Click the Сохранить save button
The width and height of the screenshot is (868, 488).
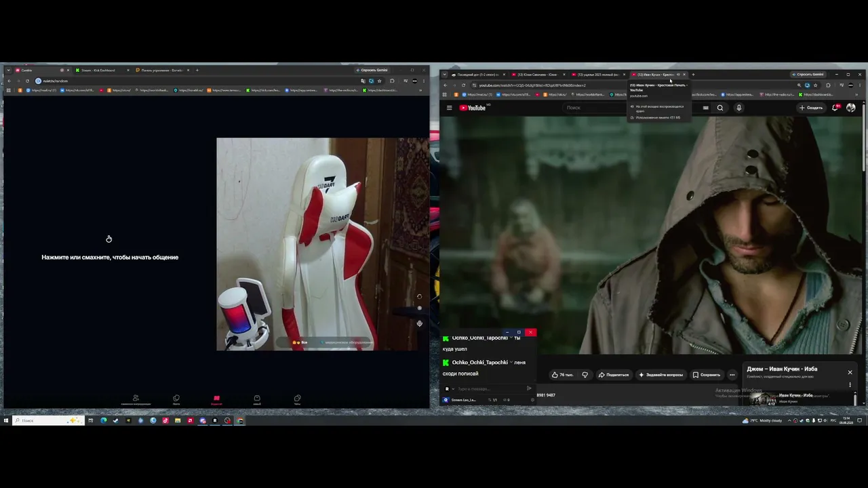(707, 375)
